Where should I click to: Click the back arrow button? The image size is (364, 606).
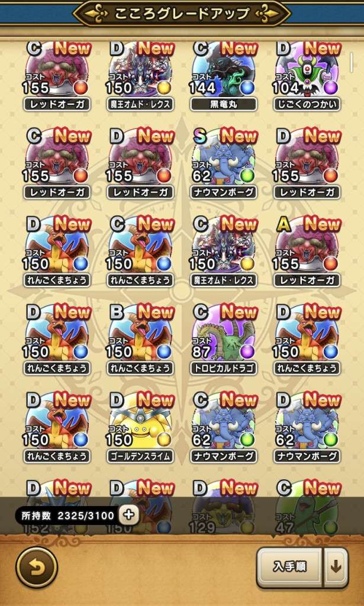37,568
